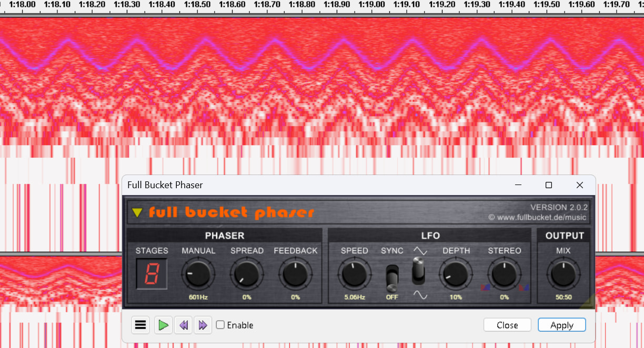Click the LFO DEPTH knob
Screen dimensions: 644x348
point(456,274)
